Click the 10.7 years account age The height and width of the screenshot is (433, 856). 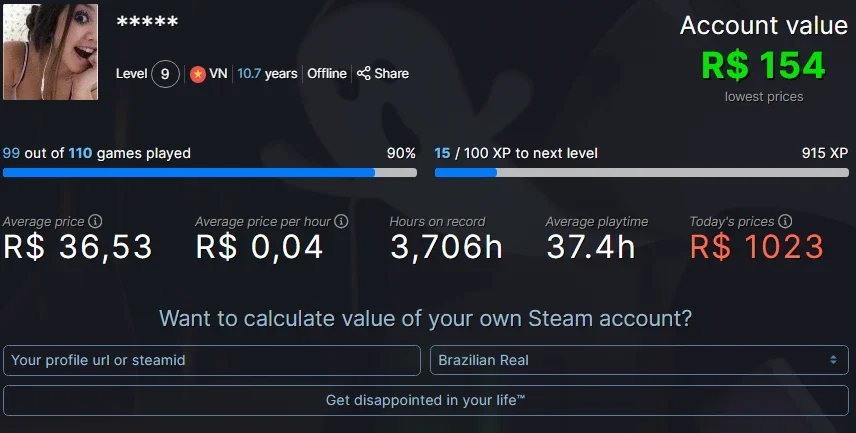(x=268, y=74)
